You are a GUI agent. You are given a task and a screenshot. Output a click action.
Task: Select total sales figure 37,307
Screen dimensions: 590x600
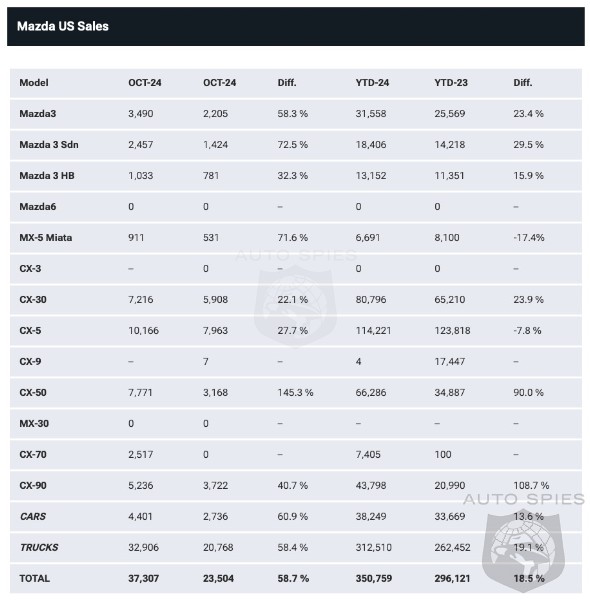point(143,579)
